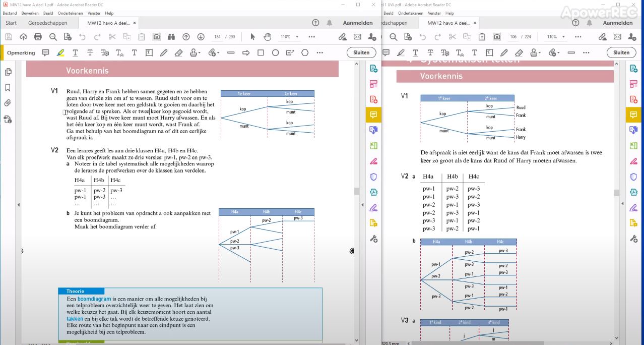Image resolution: width=644 pixels, height=345 pixels.
Task: Click the sticky note comment tool, deel 1.pdf window
Action: (x=46, y=52)
